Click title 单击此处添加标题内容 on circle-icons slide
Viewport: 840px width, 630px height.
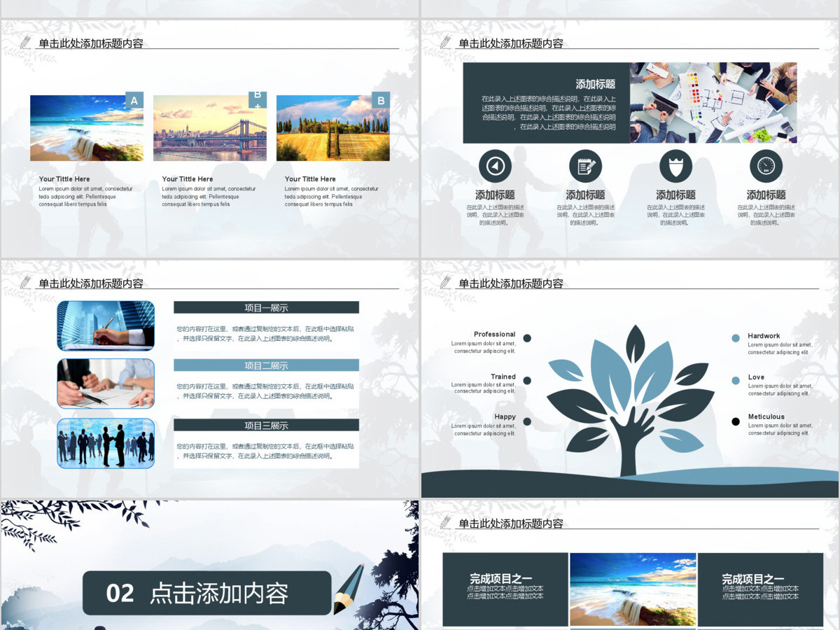pyautogui.click(x=511, y=43)
